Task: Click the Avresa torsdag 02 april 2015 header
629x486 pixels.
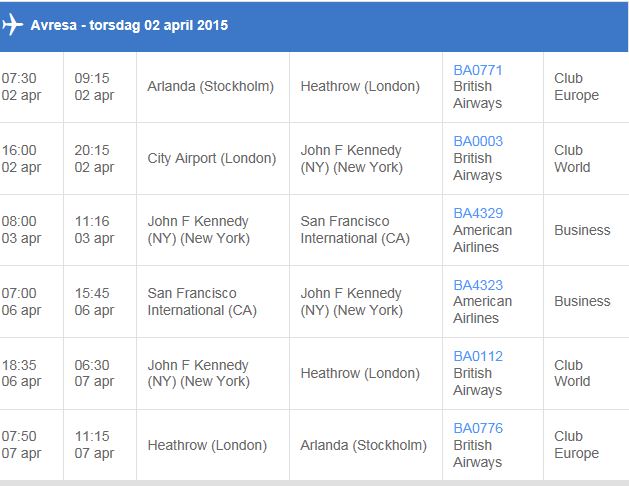Action: (x=129, y=25)
